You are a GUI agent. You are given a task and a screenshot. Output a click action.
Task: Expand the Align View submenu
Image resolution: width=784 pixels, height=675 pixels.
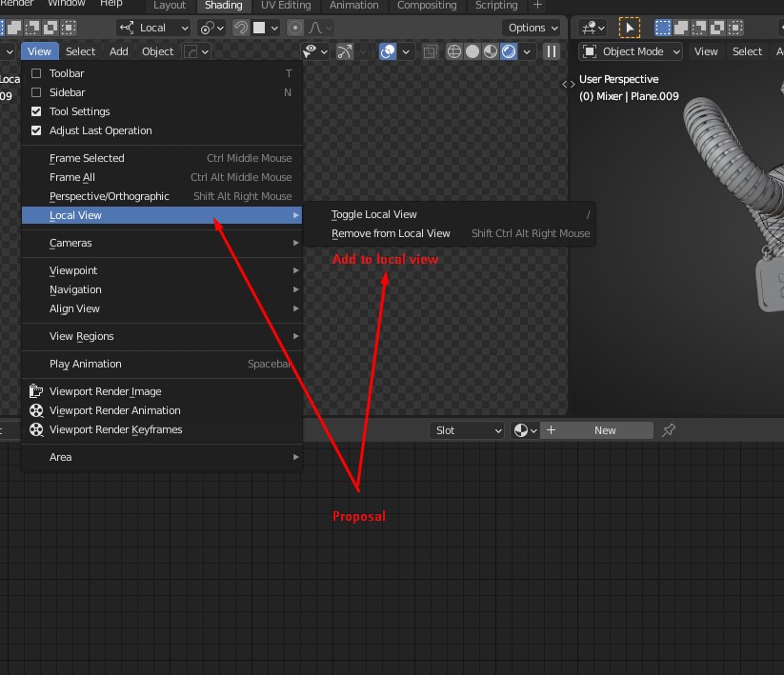[162, 308]
